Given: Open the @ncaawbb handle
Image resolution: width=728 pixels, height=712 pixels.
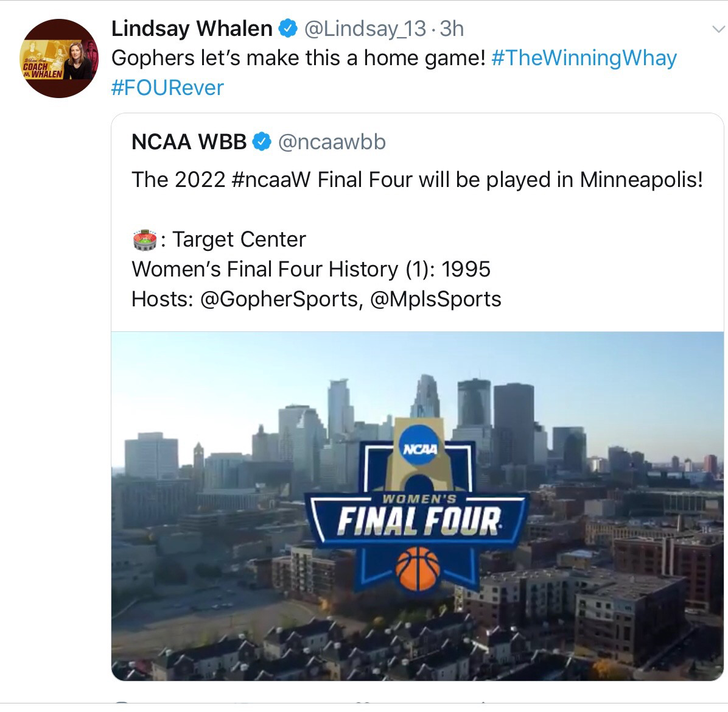Looking at the screenshot, I should [332, 142].
